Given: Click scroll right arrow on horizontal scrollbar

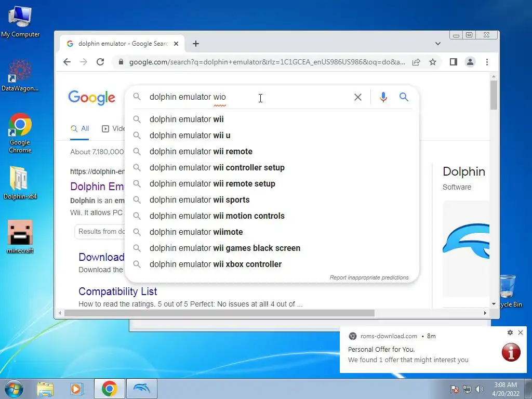Looking at the screenshot, I should pos(485,313).
